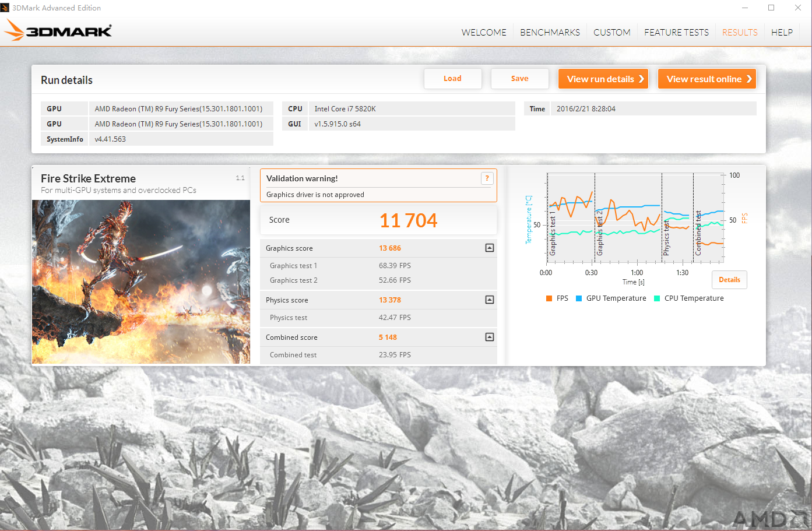
Task: Click Physics test FPS value 42.47
Action: (x=395, y=318)
